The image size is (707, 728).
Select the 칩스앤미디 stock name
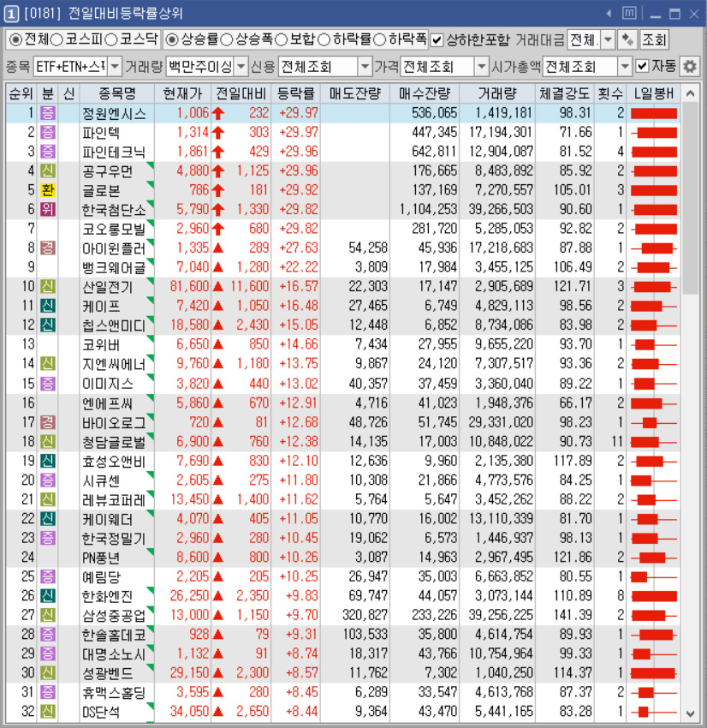(x=114, y=325)
